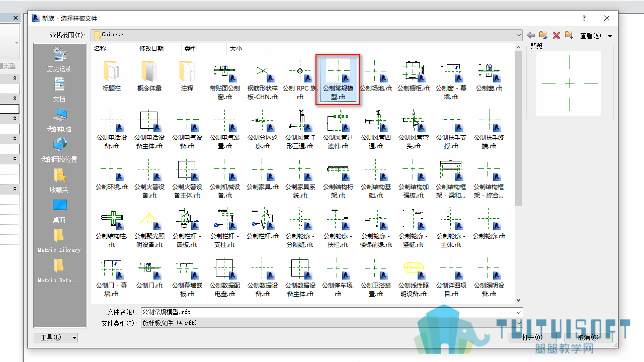Image resolution: width=644 pixels, height=362 pixels.
Task: Click the preview image thumbnail
Action: click(x=569, y=83)
